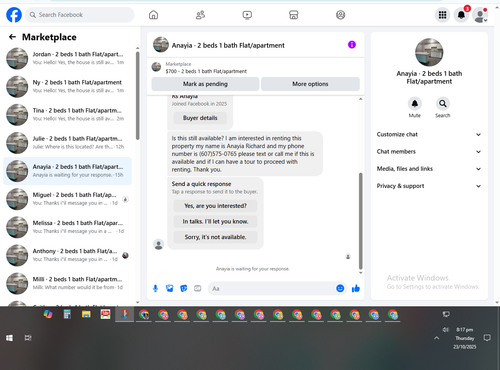
Task: Open the Home tab icon
Action: pos(153,15)
